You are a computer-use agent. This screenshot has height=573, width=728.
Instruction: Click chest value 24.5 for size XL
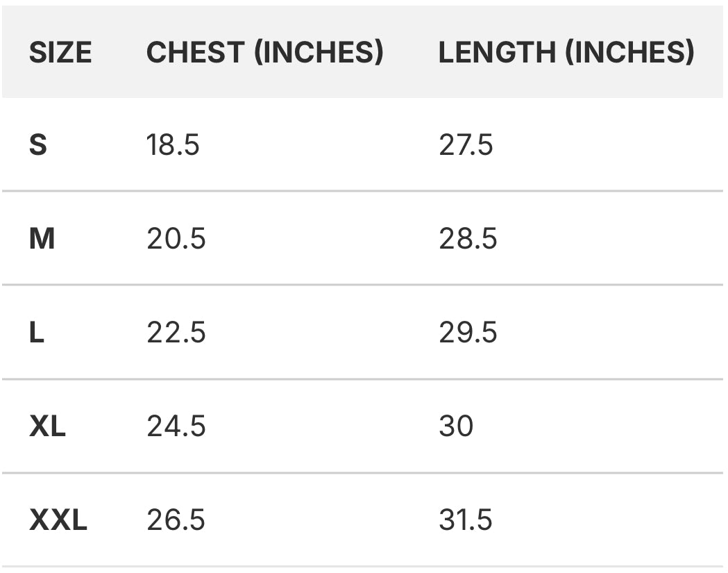pyautogui.click(x=176, y=426)
